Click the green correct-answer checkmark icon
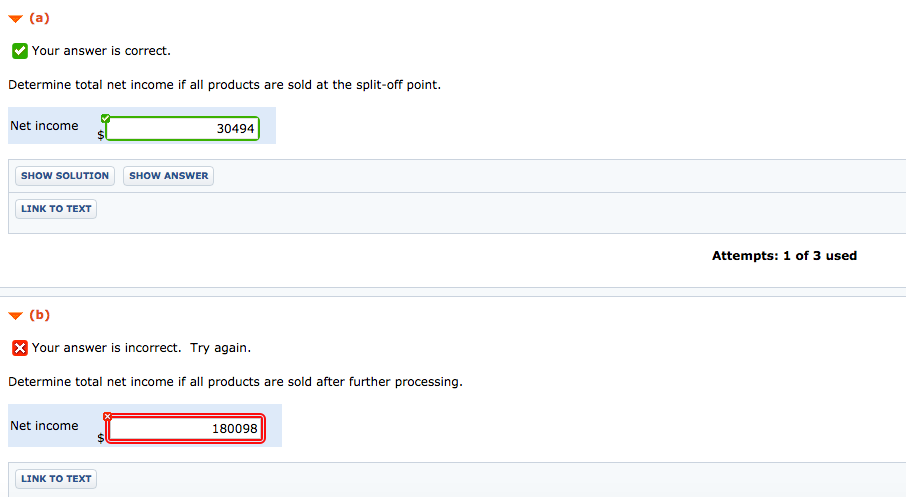This screenshot has width=906, height=497. (20, 51)
